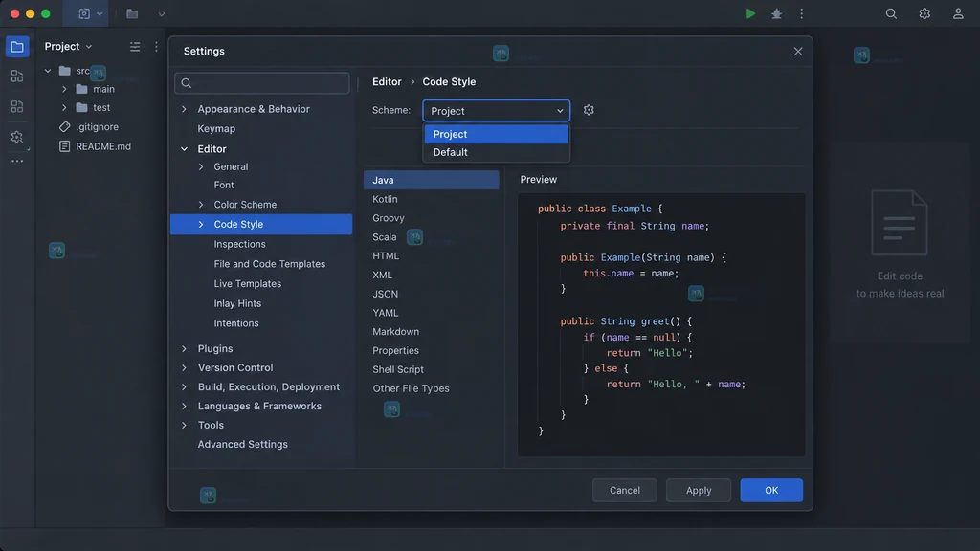This screenshot has height=551, width=980.
Task: Open the More actions kebab menu in the toolbar
Action: pyautogui.click(x=802, y=13)
